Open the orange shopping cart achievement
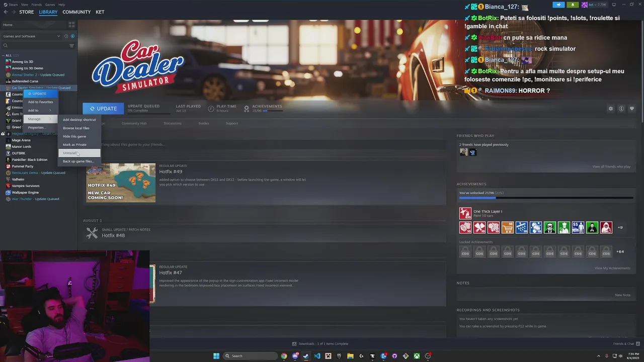Image resolution: width=644 pixels, height=362 pixels. [507, 227]
